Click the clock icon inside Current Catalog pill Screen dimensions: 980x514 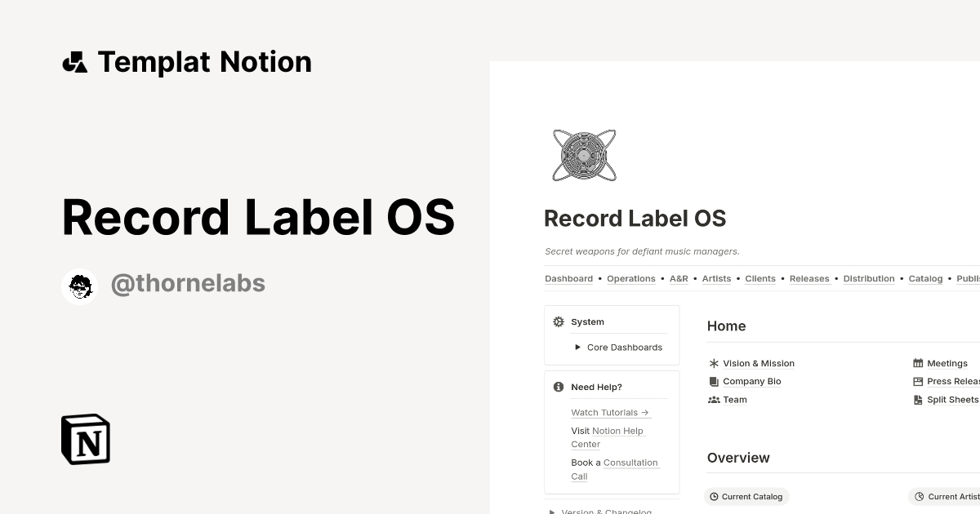tap(715, 496)
